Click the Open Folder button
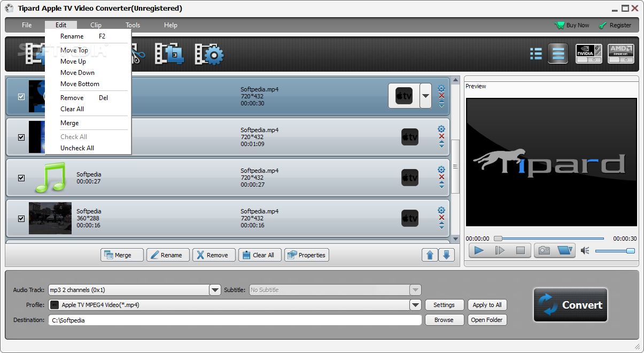 487,320
